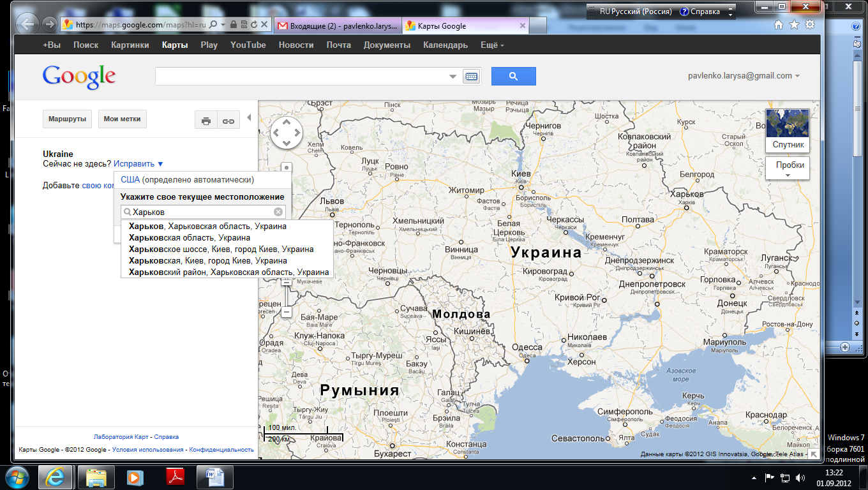
Task: Open Favorites star icon
Action: pyautogui.click(x=794, y=25)
